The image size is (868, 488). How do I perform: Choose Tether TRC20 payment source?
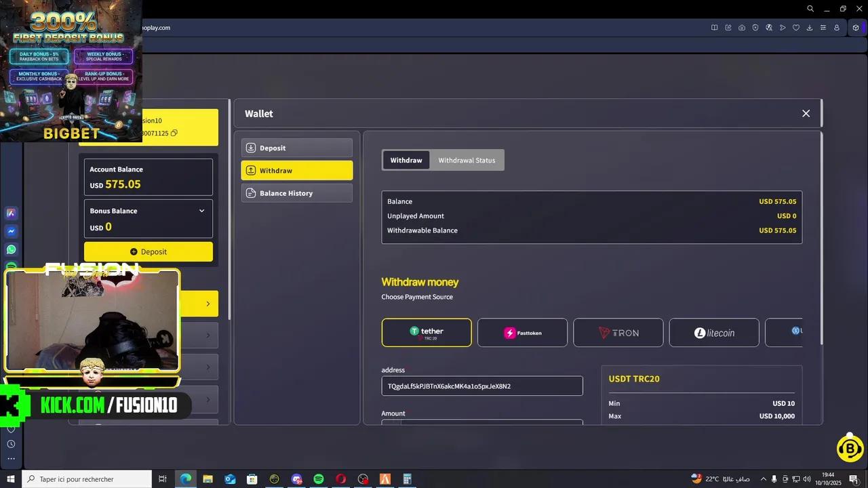pyautogui.click(x=427, y=333)
